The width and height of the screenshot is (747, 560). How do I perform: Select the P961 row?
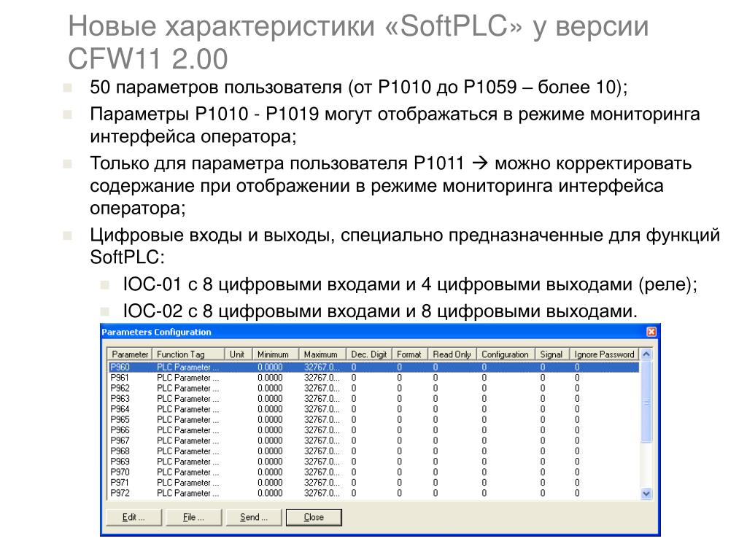374,378
